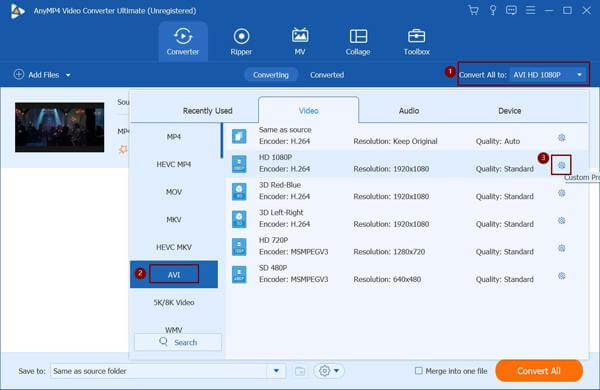This screenshot has width=600, height=390.
Task: Expand the Save to folder dropdown
Action: pos(276,370)
